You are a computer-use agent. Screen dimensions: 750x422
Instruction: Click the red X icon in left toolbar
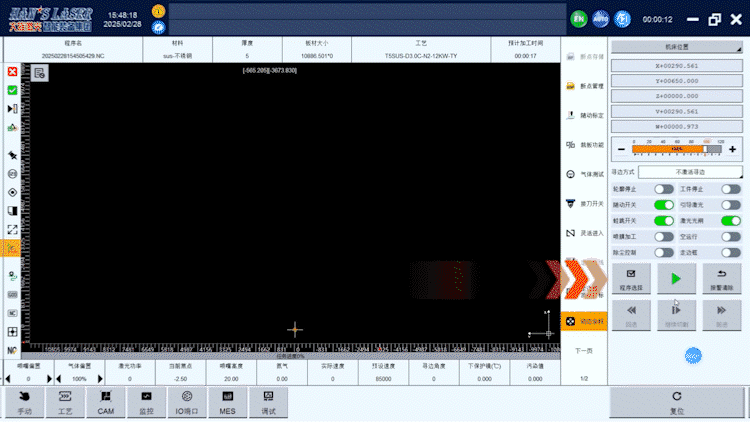(x=12, y=72)
